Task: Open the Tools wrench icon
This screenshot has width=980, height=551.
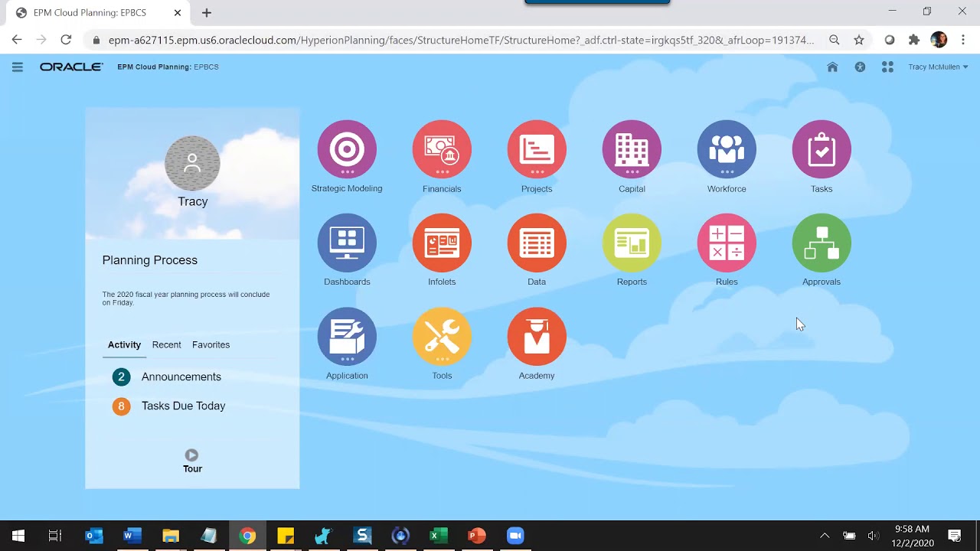Action: pyautogui.click(x=442, y=337)
